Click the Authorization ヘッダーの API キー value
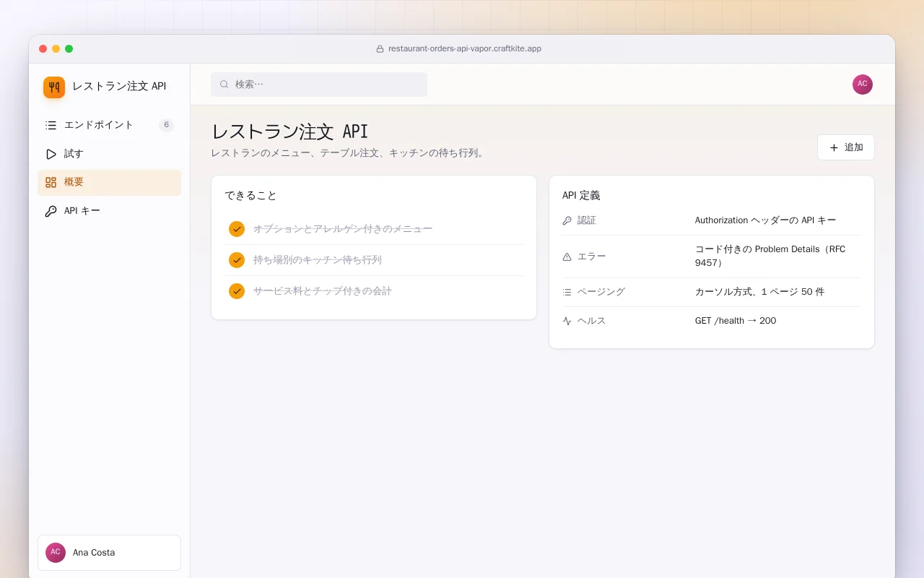This screenshot has height=578, width=924. click(x=766, y=220)
